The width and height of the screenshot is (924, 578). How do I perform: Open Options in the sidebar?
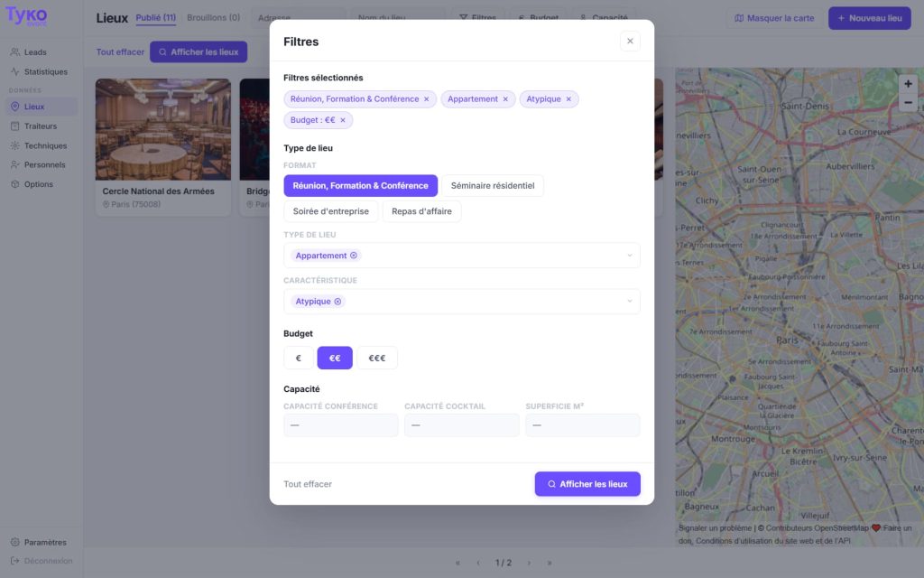(x=38, y=184)
